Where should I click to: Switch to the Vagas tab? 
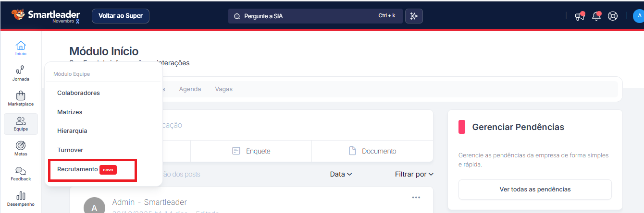224,89
